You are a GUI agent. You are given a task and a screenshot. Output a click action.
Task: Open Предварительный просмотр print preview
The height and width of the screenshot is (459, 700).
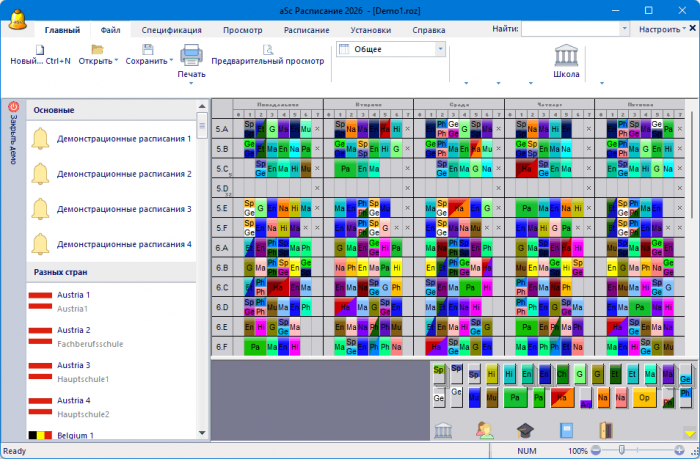pyautogui.click(x=268, y=50)
